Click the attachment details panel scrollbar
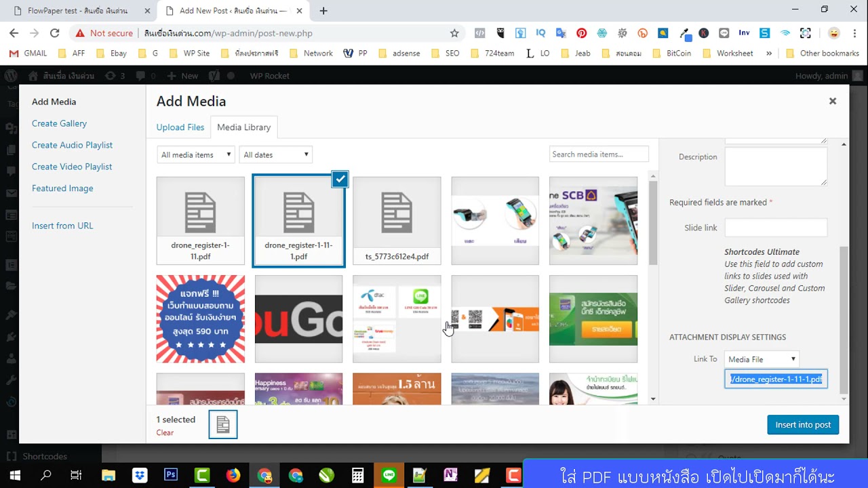 pyautogui.click(x=844, y=319)
